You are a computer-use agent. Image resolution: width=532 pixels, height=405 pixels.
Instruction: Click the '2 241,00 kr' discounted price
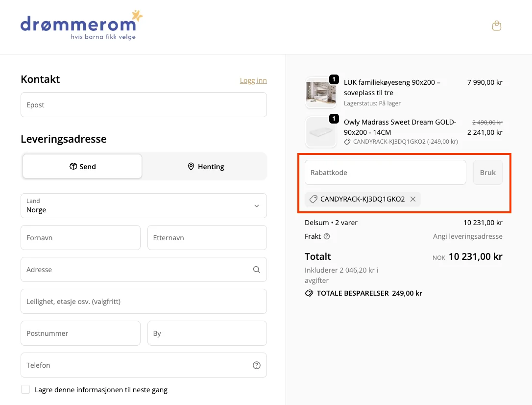pos(485,132)
